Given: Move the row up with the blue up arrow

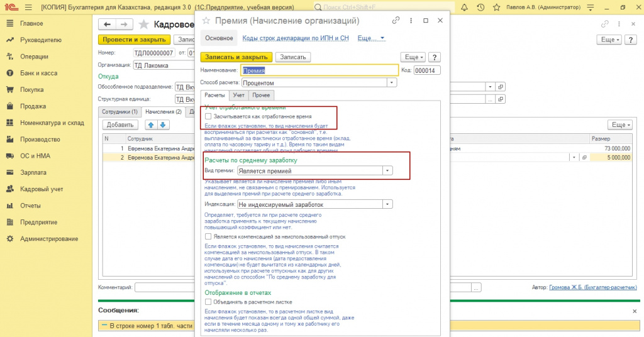Looking at the screenshot, I should [x=150, y=124].
